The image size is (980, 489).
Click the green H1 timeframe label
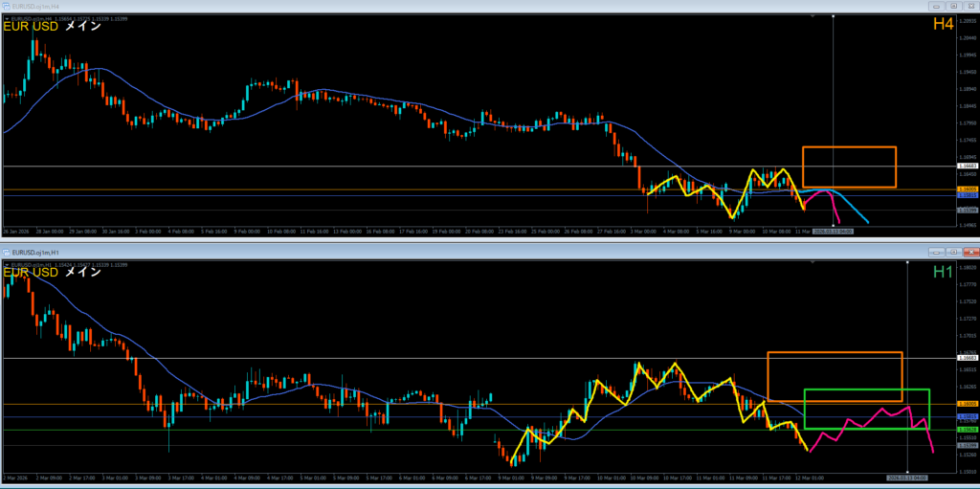point(943,273)
